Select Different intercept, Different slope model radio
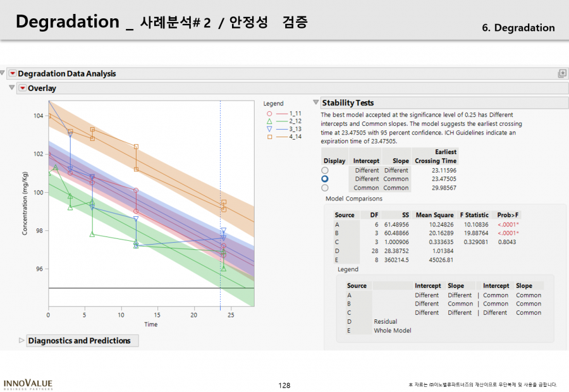 point(325,171)
